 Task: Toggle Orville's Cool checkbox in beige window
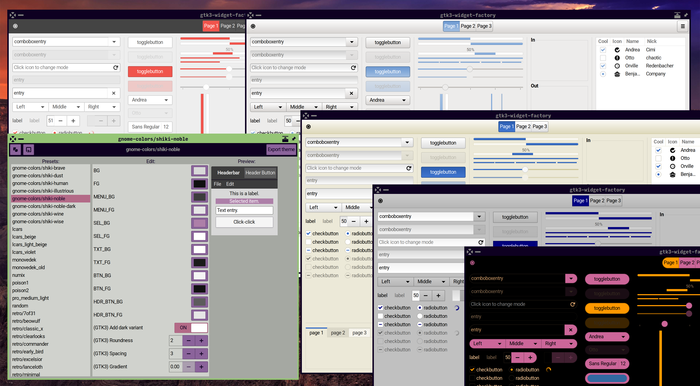[x=658, y=166]
